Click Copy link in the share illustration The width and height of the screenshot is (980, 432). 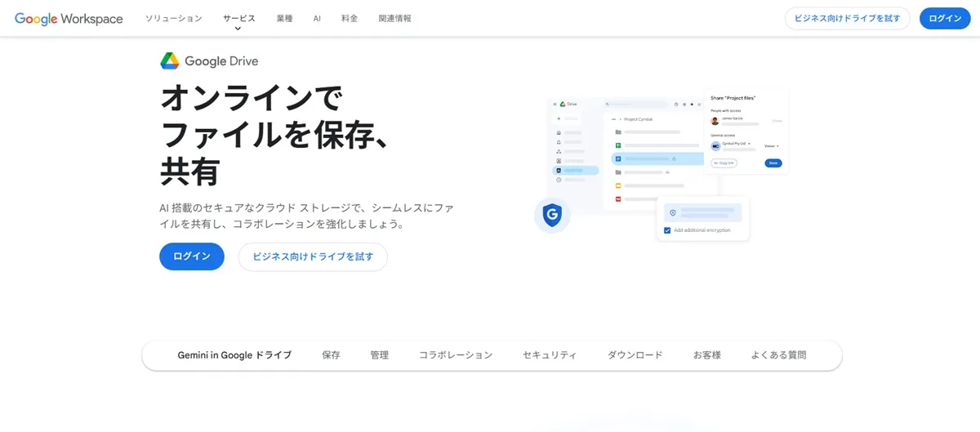[724, 163]
